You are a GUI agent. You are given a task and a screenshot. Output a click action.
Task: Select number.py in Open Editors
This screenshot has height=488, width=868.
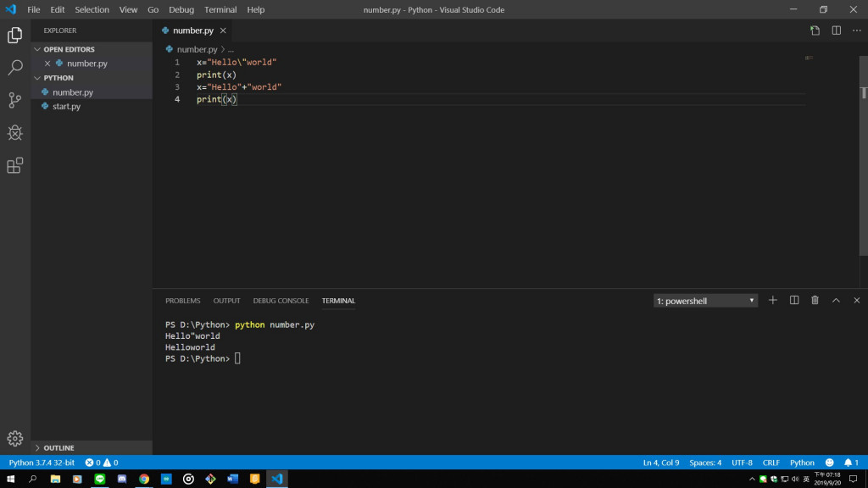(x=92, y=64)
